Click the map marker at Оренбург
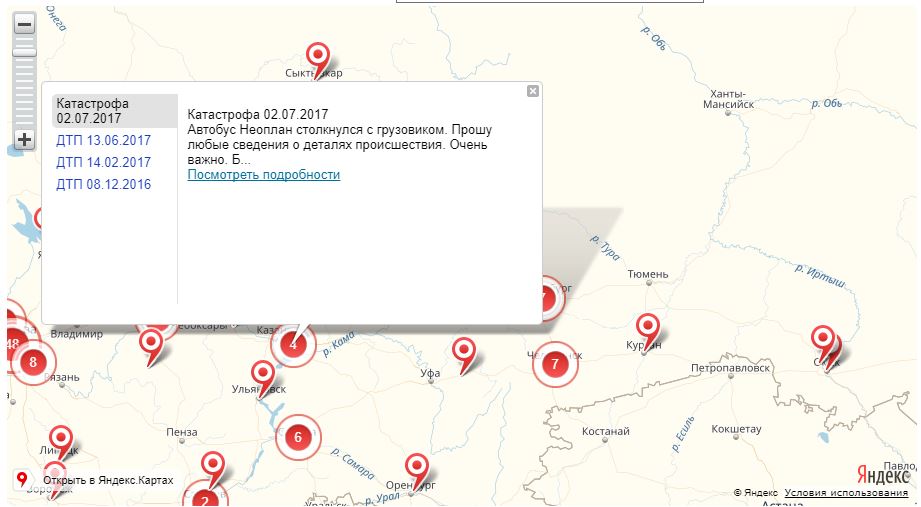The height and width of the screenshot is (507, 921). point(417,466)
